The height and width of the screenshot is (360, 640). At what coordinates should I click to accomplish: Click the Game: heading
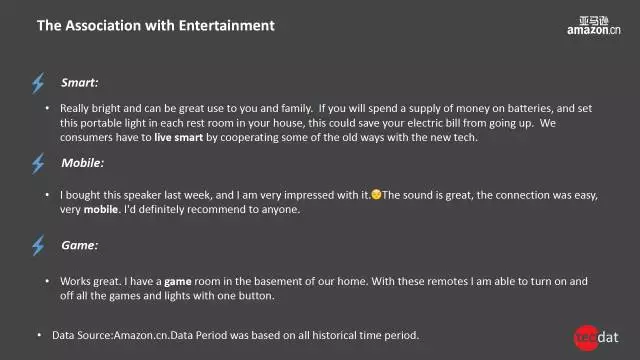click(80, 245)
